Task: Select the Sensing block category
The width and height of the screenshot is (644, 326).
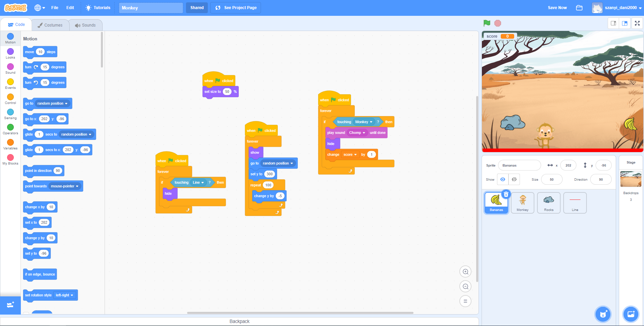Action: click(10, 114)
